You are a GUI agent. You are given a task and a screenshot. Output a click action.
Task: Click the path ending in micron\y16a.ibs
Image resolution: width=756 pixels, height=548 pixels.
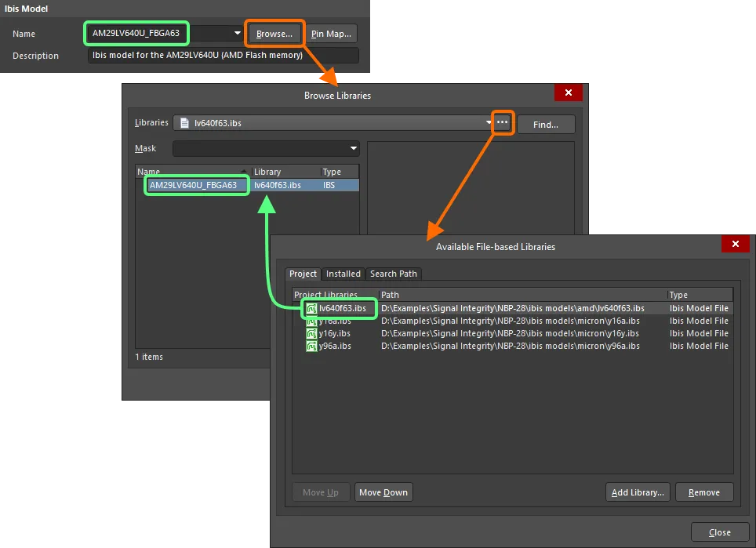coord(510,321)
